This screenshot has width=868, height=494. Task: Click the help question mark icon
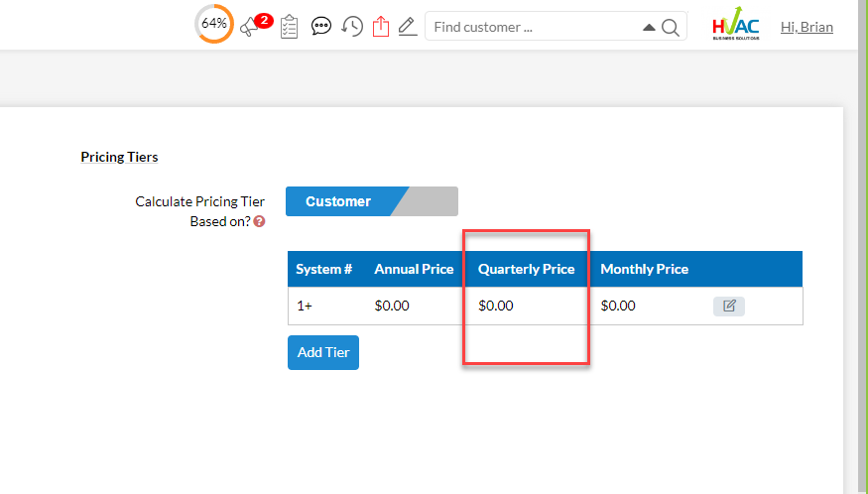259,221
